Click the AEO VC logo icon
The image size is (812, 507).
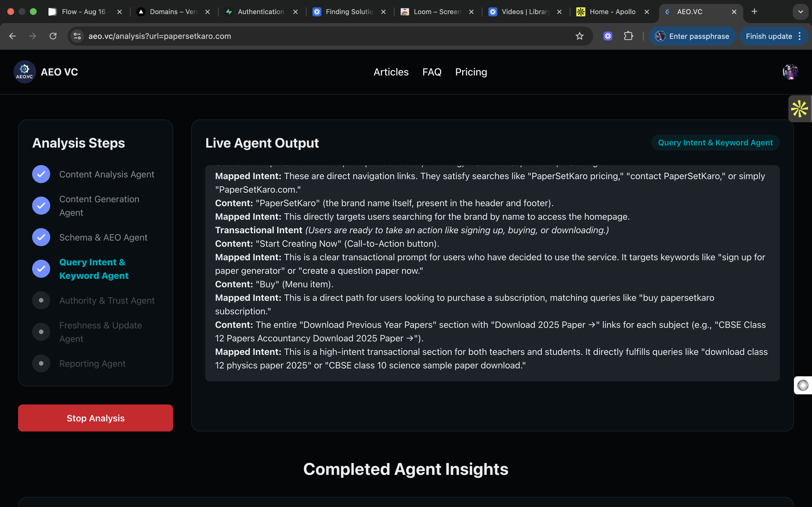point(24,72)
